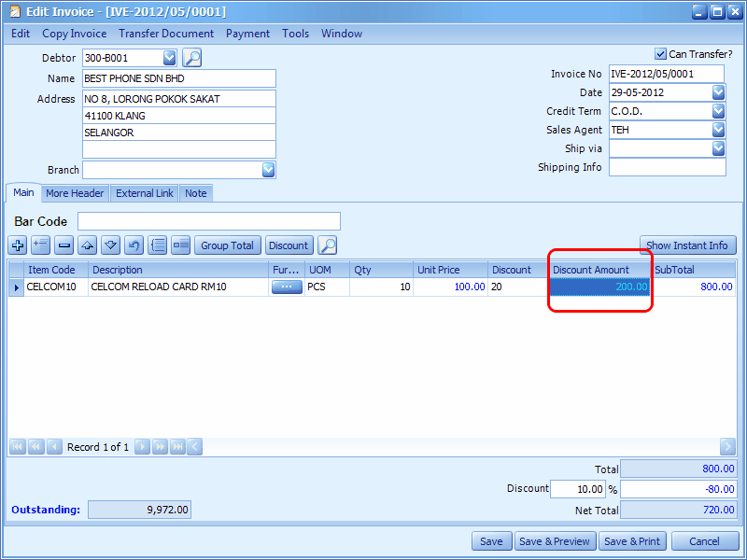The height and width of the screenshot is (560, 747).
Task: Click Show Instant Info button
Action: pos(687,245)
